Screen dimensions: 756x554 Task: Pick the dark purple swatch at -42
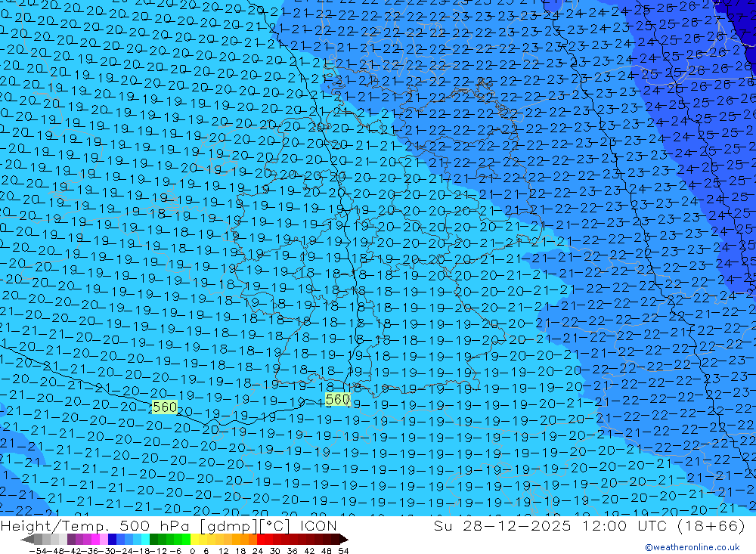click(71, 539)
